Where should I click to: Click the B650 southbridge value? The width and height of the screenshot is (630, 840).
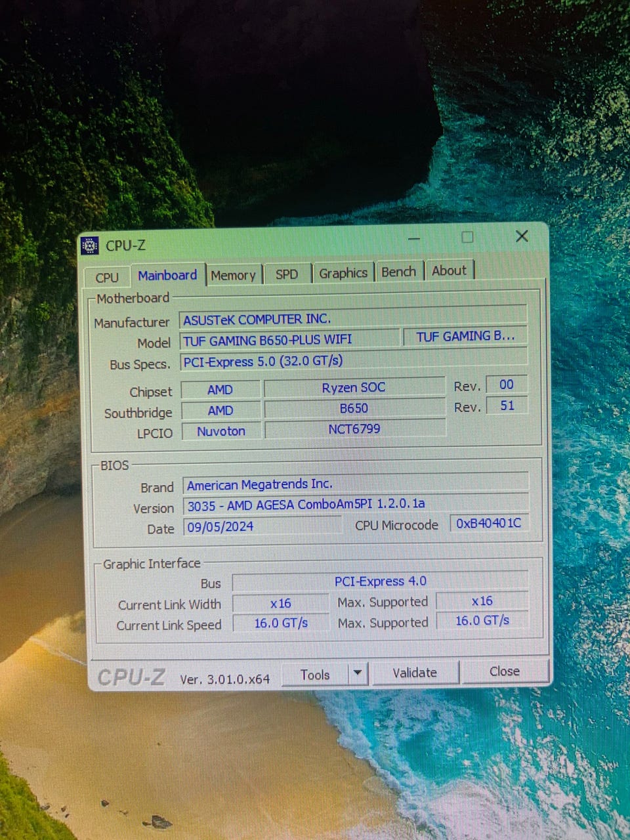(354, 408)
